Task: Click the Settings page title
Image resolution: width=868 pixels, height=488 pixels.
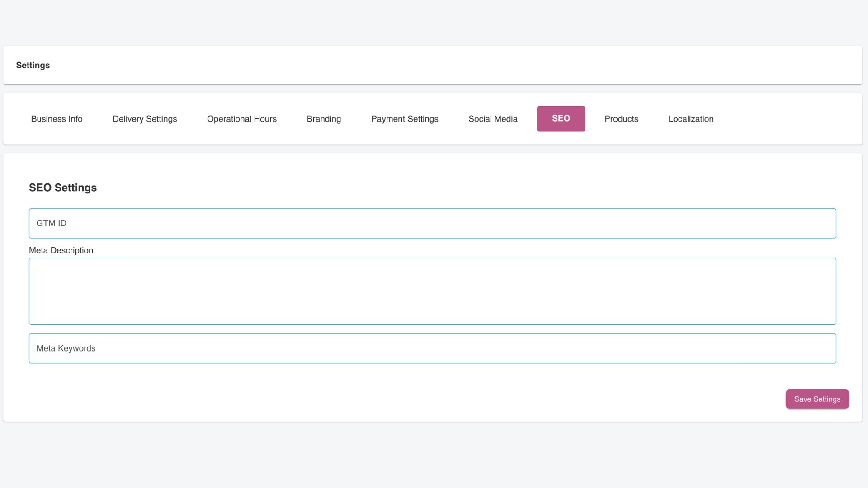Action: point(33,65)
